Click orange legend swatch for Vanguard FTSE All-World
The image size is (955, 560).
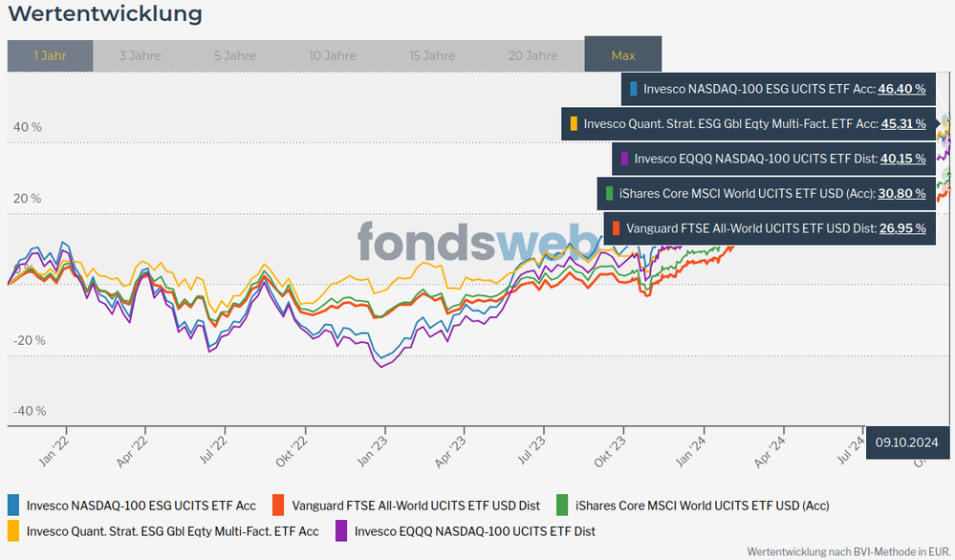[278, 506]
